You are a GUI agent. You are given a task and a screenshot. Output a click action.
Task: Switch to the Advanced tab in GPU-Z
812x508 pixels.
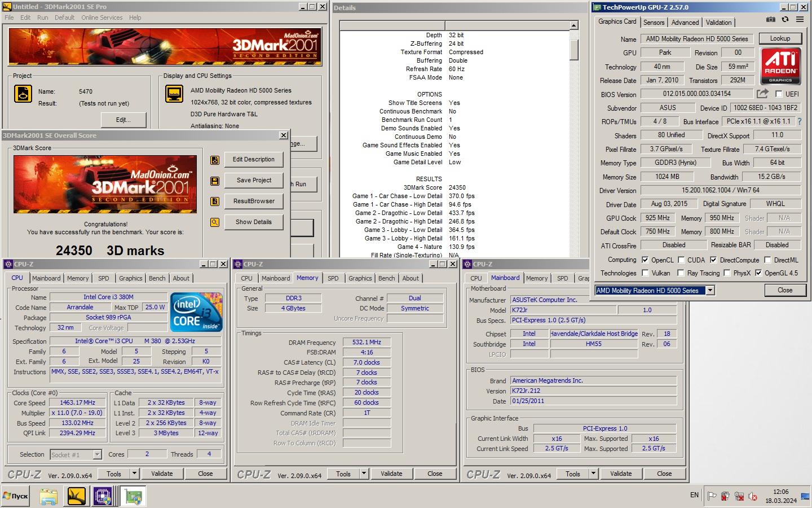point(685,23)
